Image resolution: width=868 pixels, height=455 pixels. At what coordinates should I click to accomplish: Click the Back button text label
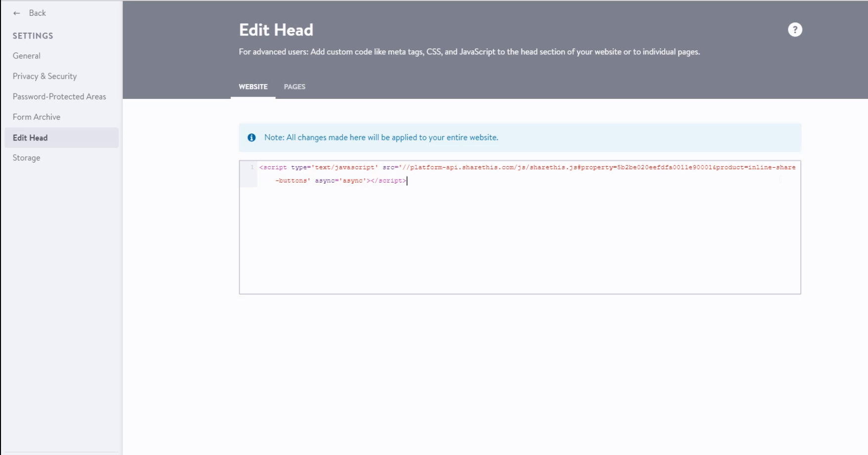[x=37, y=13]
